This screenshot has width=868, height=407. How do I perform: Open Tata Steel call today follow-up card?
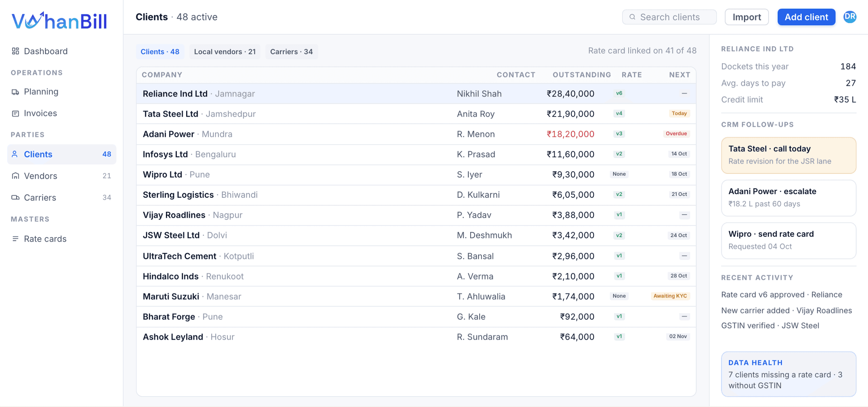pos(788,155)
